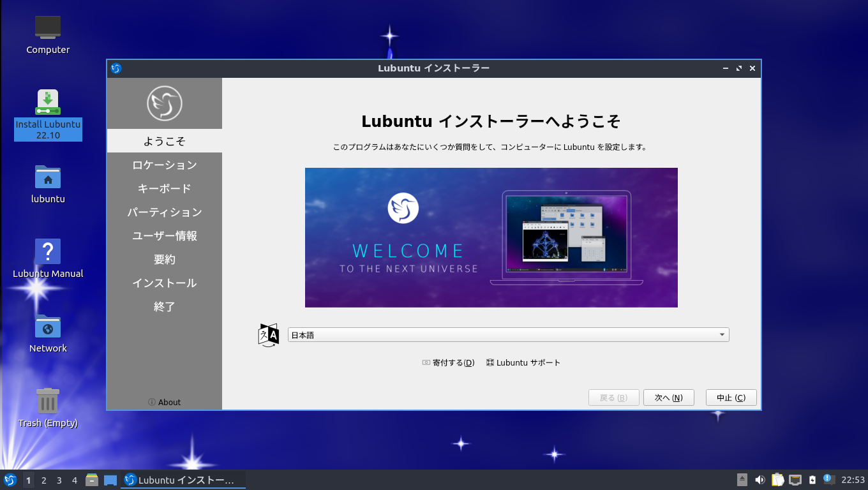Switch to virtual desktop 2
The image size is (868, 490).
(43, 480)
